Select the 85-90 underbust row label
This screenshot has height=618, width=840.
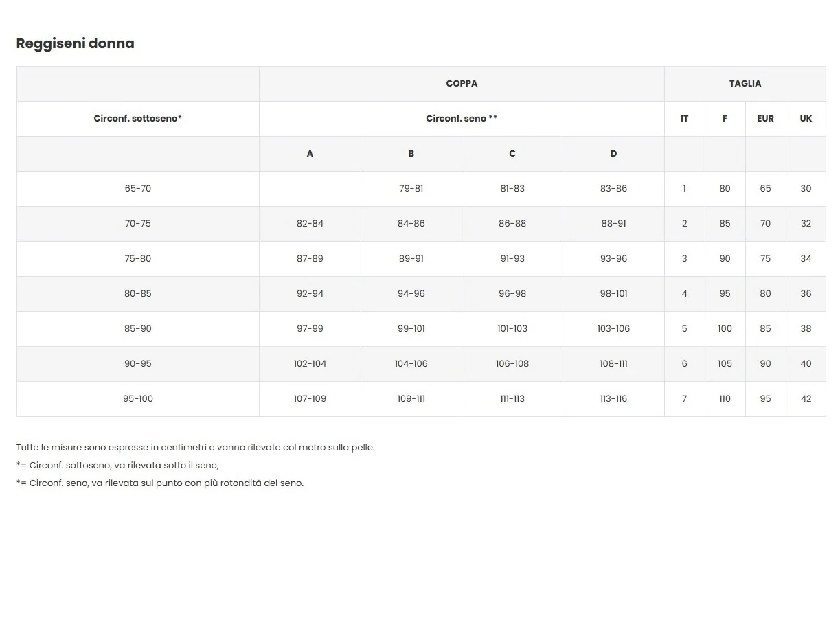coord(138,329)
